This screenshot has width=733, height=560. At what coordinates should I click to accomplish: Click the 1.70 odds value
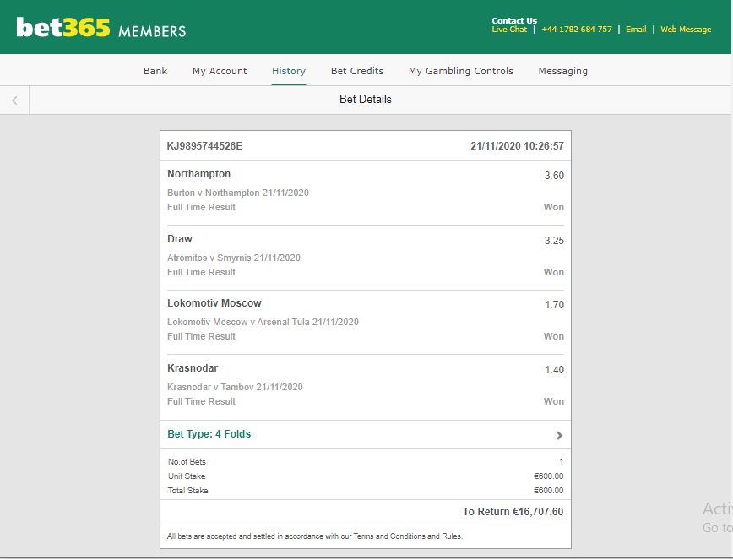coord(555,305)
